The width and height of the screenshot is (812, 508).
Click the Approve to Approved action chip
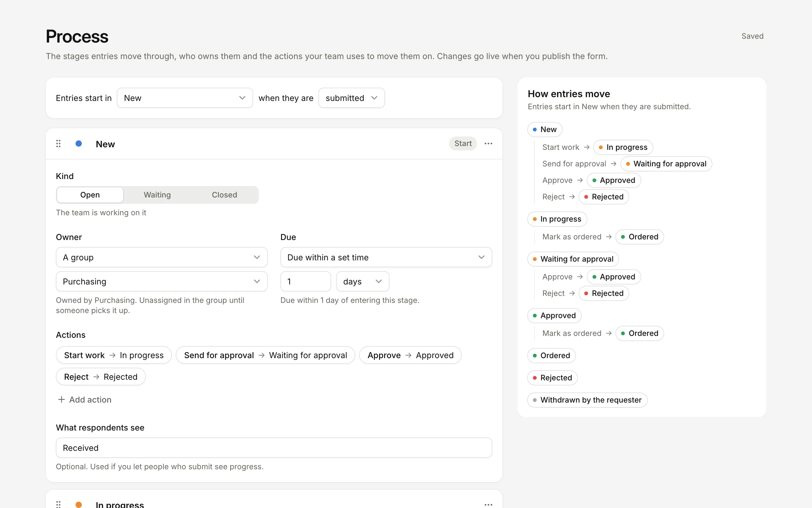[410, 355]
